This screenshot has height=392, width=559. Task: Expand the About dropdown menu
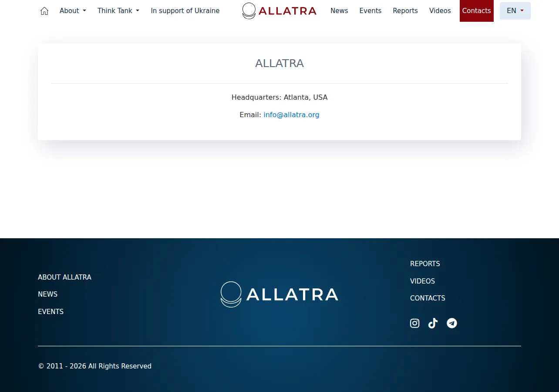(x=73, y=11)
